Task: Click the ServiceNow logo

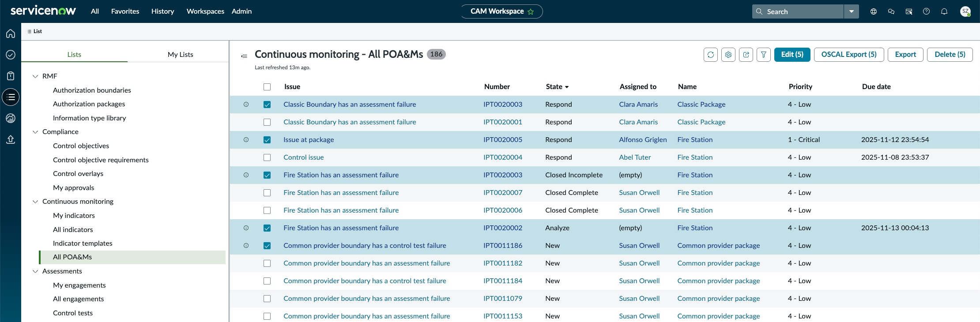Action: pyautogui.click(x=43, y=11)
